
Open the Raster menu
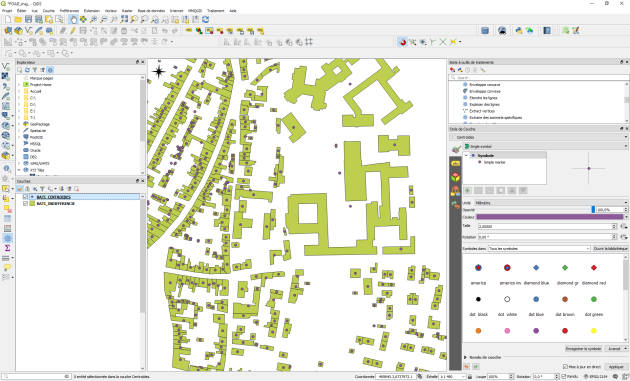(x=127, y=10)
